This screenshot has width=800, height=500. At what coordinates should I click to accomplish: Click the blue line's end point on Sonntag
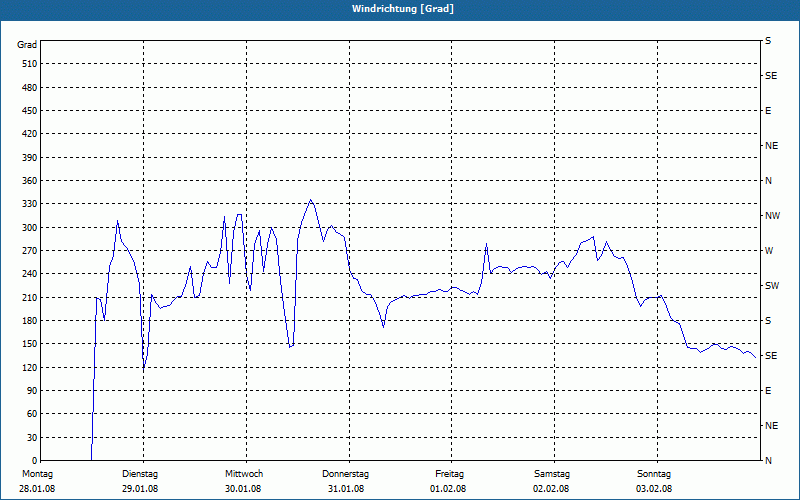coord(755,358)
